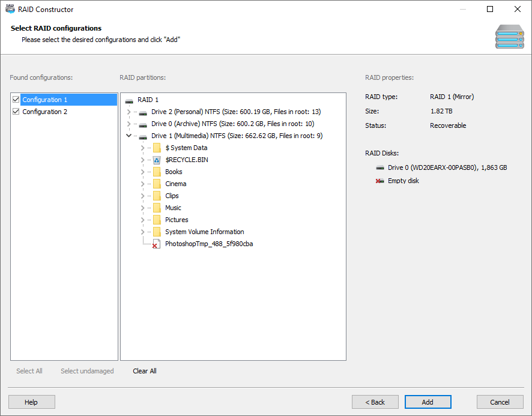Click the RAID 1 disk icon

(128, 100)
